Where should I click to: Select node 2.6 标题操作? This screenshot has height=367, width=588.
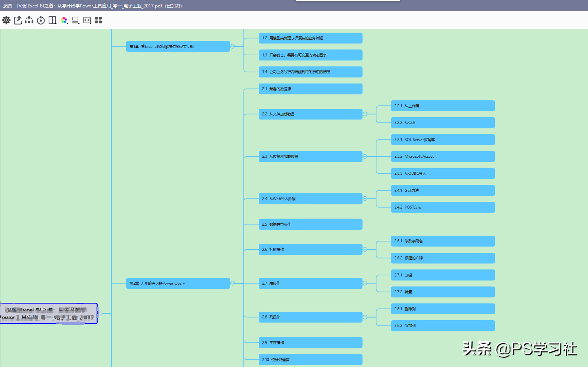(311, 249)
